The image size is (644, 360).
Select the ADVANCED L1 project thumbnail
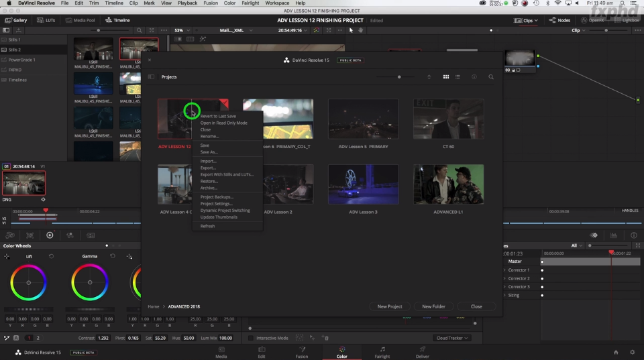[x=449, y=184]
